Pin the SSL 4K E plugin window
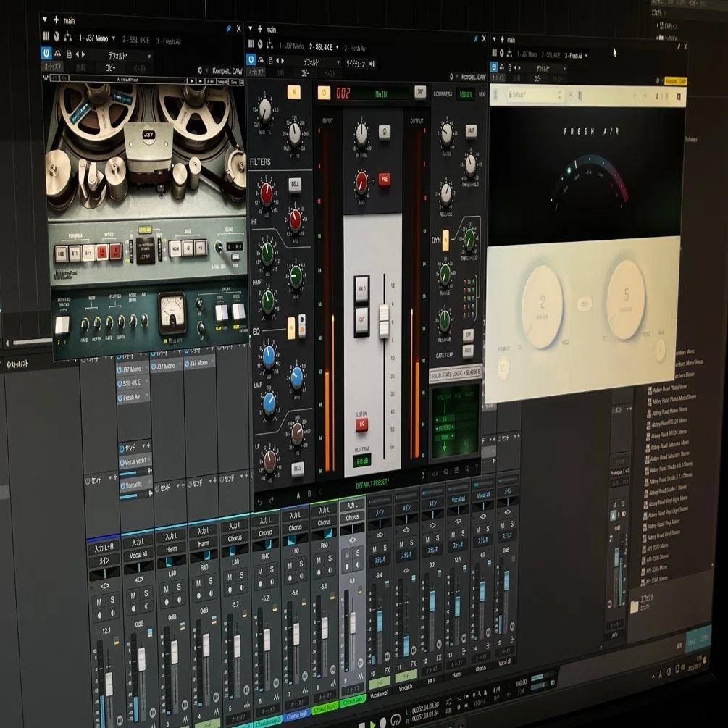728x728 pixels. click(475, 38)
